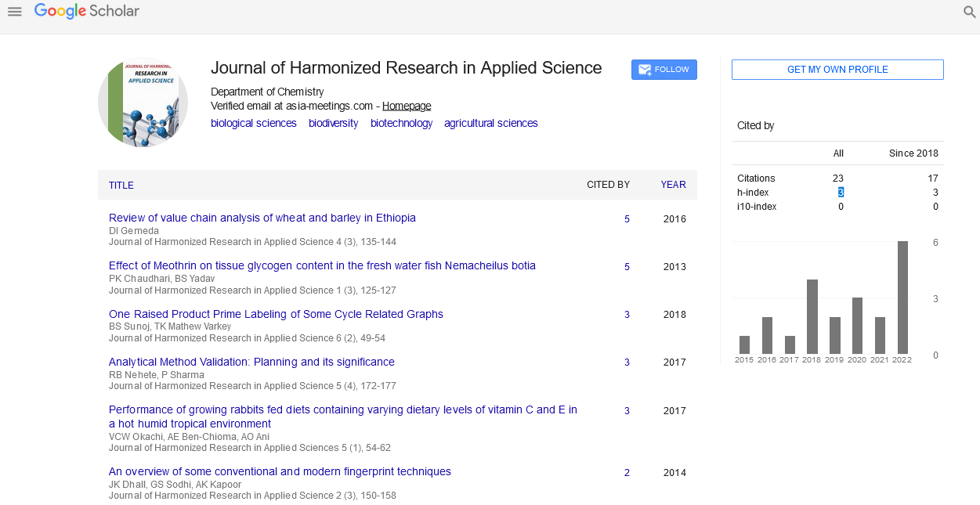
Task: Click the Google Scholar logo
Action: coord(87,11)
